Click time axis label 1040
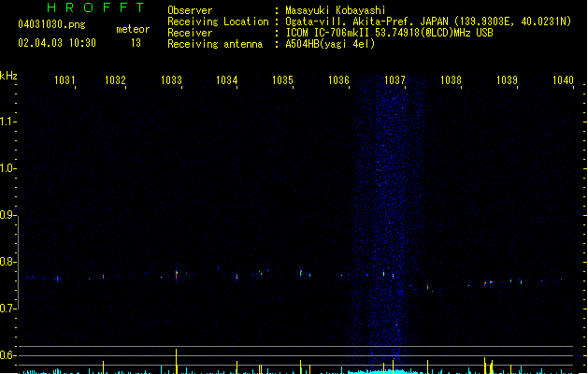The width and height of the screenshot is (588, 374). tap(563, 80)
